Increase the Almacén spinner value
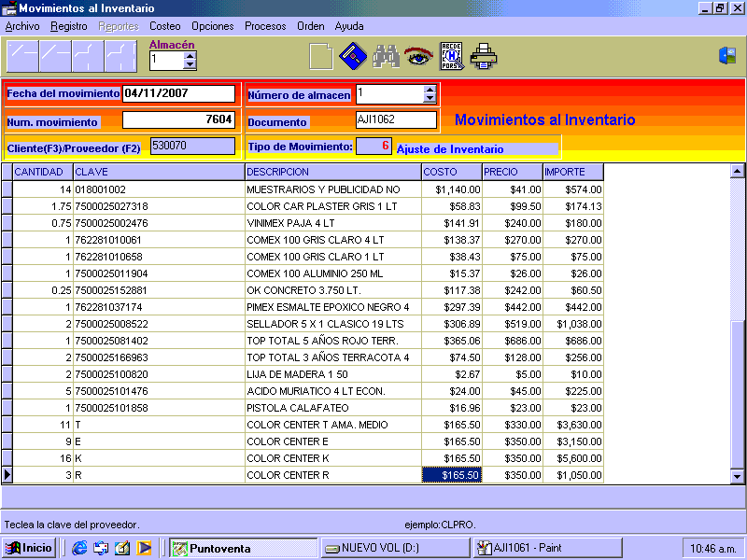747x560 pixels. click(190, 55)
